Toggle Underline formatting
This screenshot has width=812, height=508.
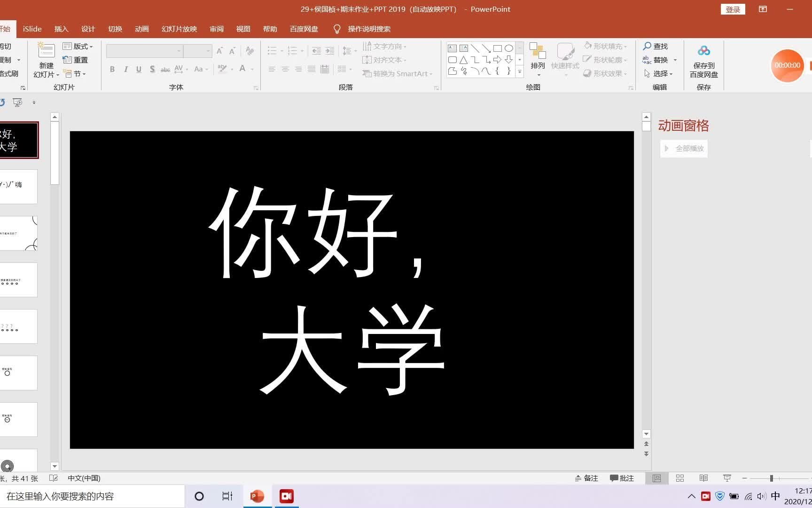pyautogui.click(x=139, y=69)
